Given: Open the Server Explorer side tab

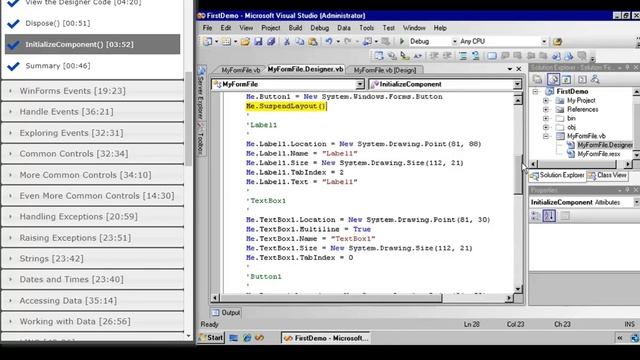Looking at the screenshot, I should pyautogui.click(x=201, y=93).
